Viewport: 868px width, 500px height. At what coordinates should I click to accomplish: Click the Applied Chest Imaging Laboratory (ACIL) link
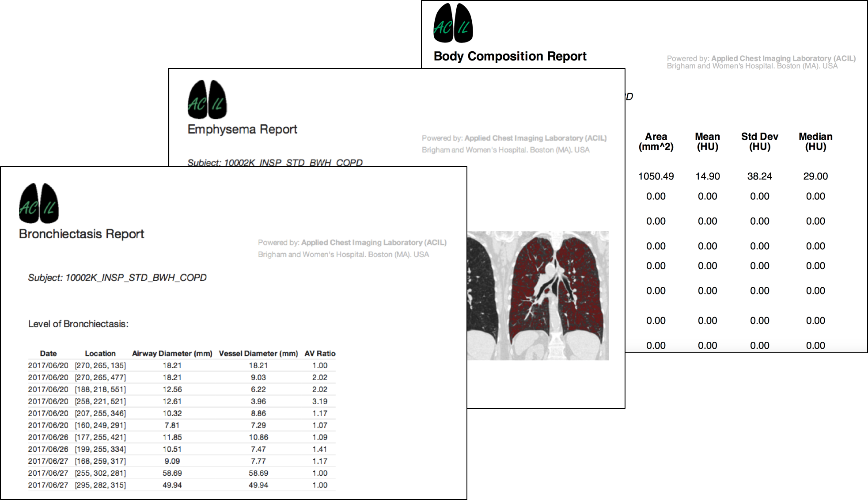point(373,242)
